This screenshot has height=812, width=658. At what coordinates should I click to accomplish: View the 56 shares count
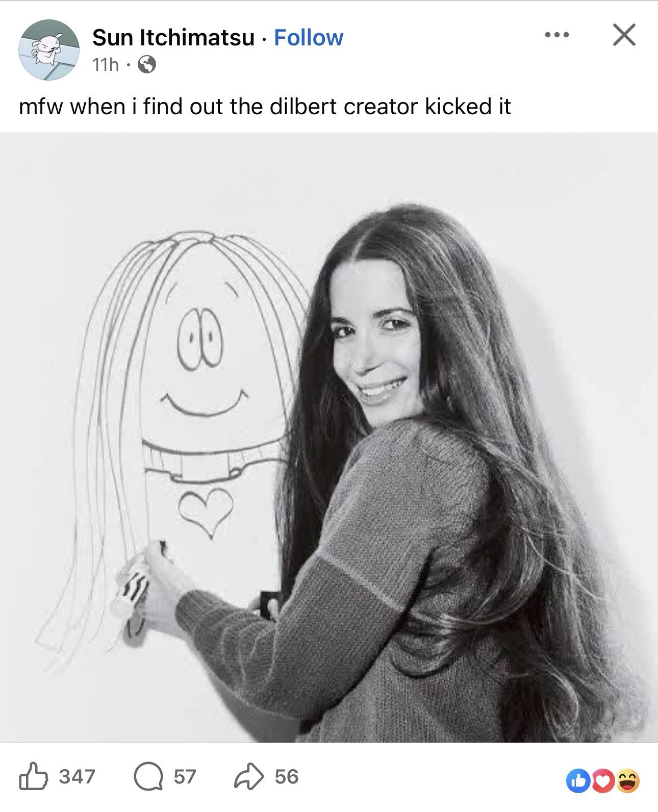tap(286, 776)
